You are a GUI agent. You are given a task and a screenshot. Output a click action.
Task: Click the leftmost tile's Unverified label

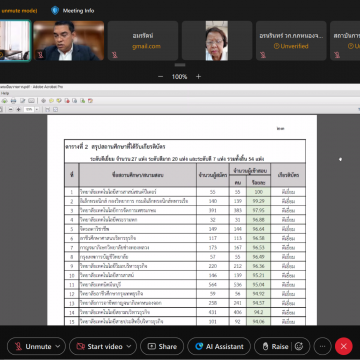coord(291,46)
